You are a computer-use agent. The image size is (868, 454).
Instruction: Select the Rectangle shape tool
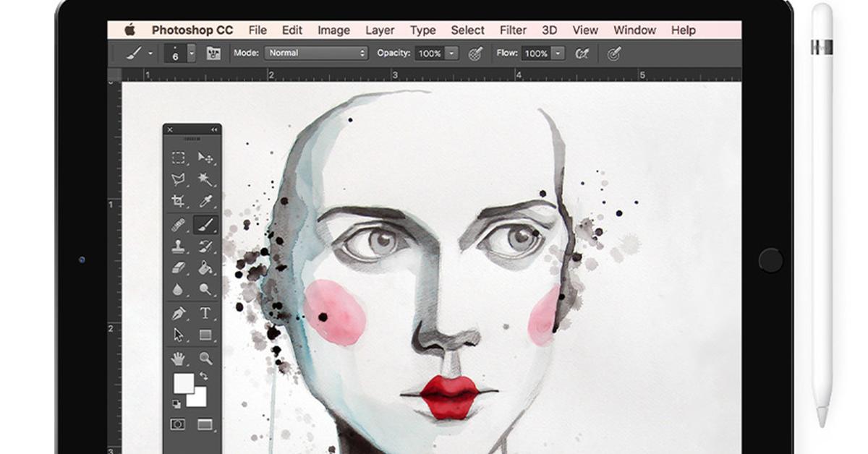tap(205, 335)
